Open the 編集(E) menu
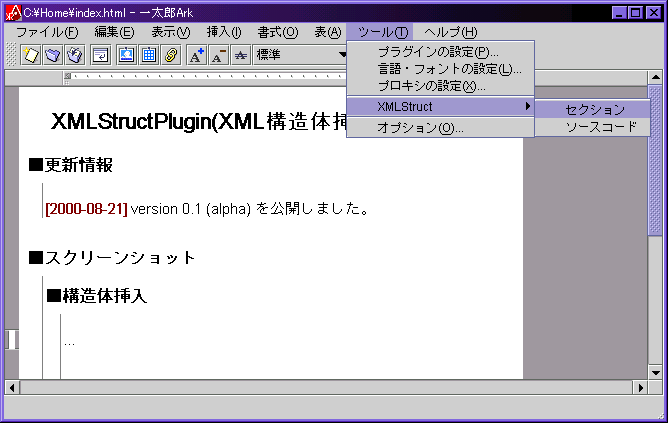The height and width of the screenshot is (423, 668). click(x=114, y=32)
